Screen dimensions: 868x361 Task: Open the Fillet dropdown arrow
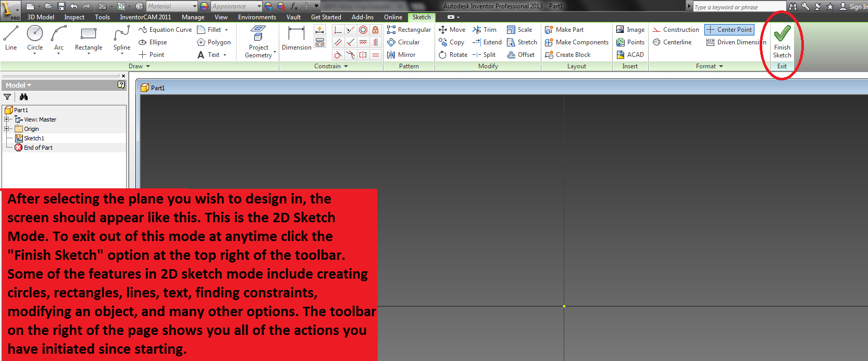pyautogui.click(x=227, y=30)
